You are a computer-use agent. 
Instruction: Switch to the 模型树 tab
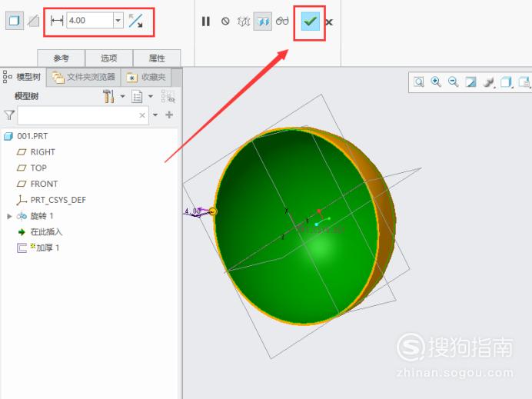tap(22, 77)
